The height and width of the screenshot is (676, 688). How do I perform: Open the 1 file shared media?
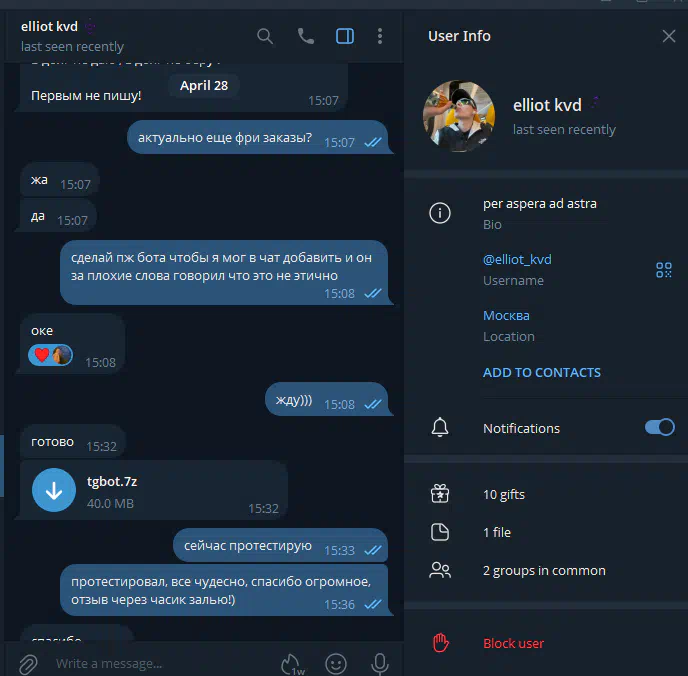546,532
